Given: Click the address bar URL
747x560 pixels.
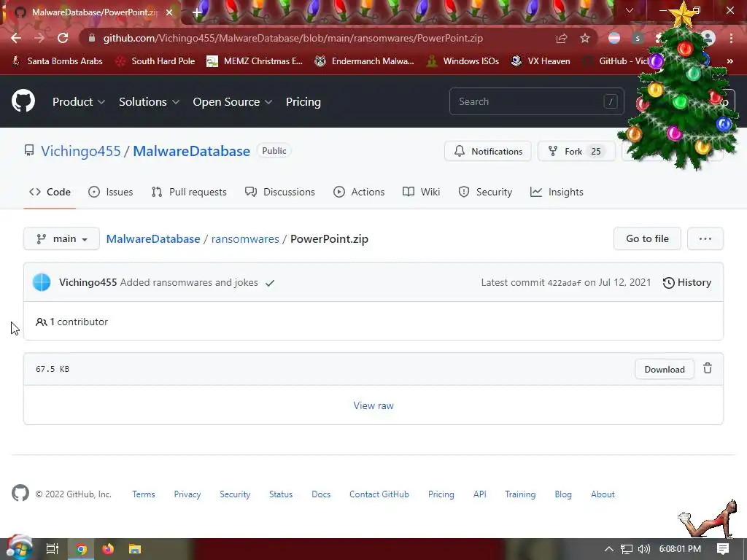Looking at the screenshot, I should 293,38.
